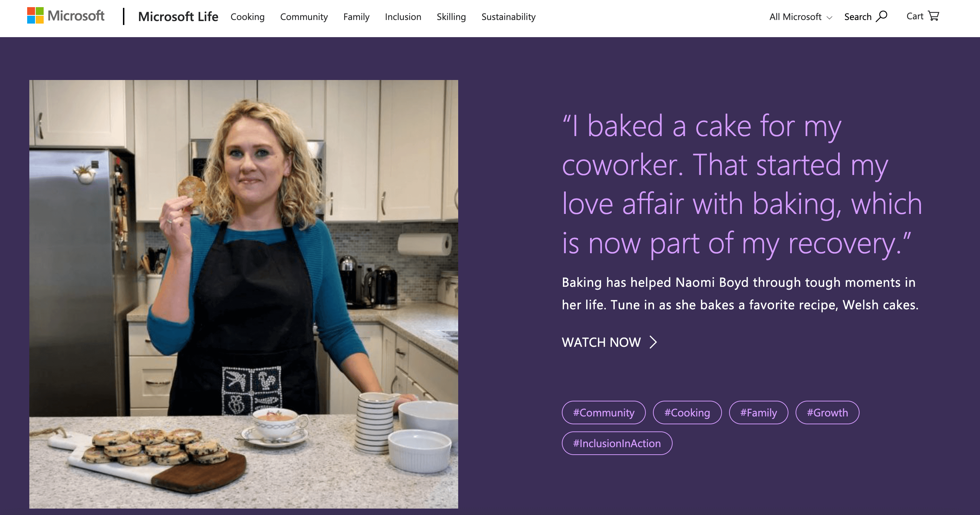Screen dimensions: 980x515
Task: Open the Cooking navigation item
Action: point(247,17)
